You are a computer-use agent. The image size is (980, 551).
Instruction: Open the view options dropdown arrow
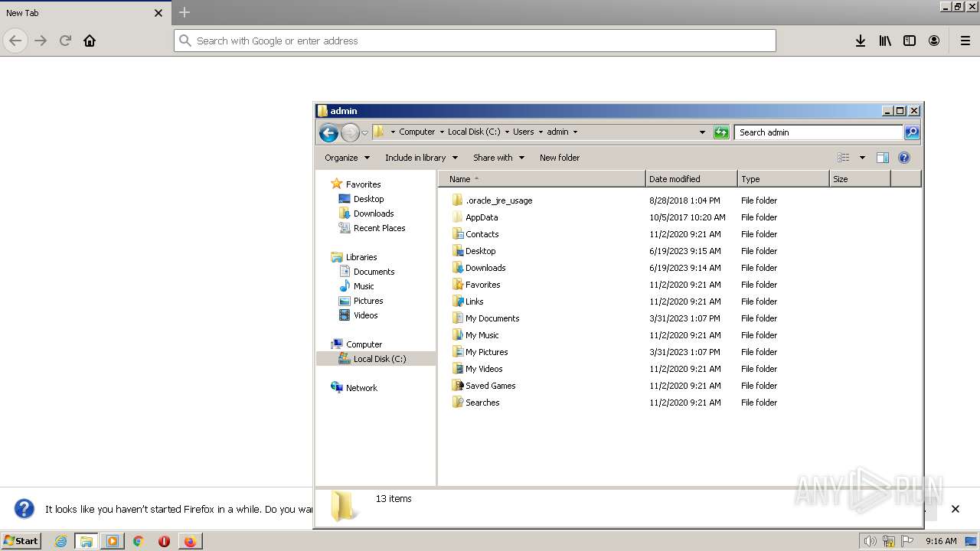click(862, 158)
